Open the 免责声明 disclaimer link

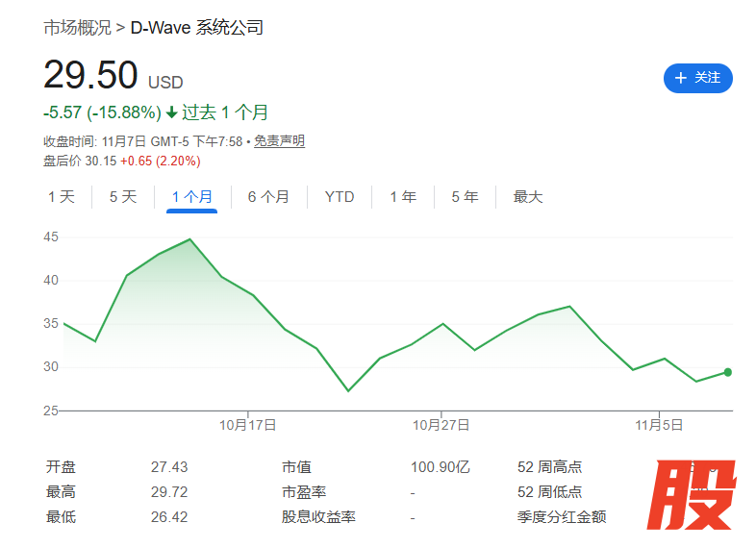[279, 141]
